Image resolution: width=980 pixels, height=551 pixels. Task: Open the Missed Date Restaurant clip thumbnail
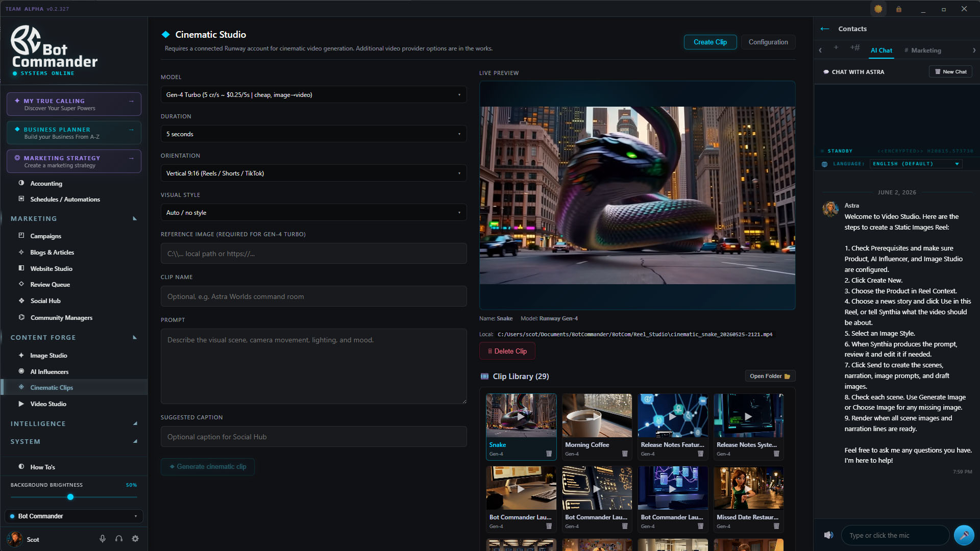(x=748, y=488)
